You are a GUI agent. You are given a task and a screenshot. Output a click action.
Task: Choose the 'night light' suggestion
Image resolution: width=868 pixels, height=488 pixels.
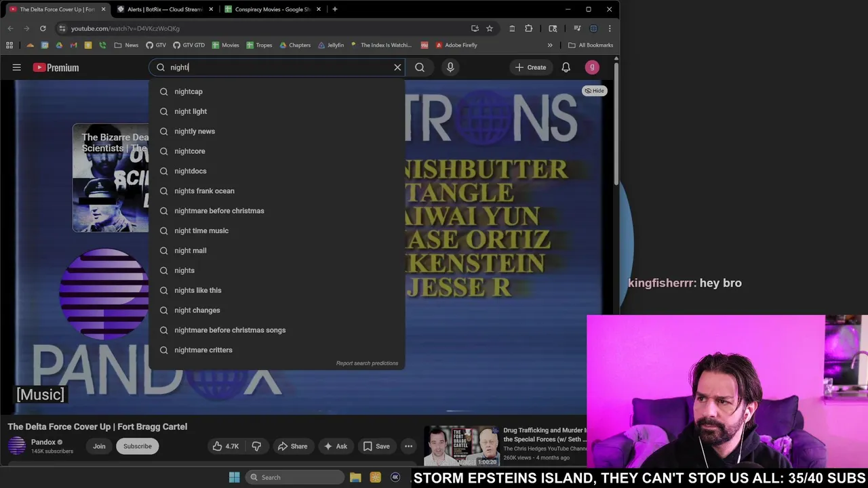pyautogui.click(x=277, y=111)
